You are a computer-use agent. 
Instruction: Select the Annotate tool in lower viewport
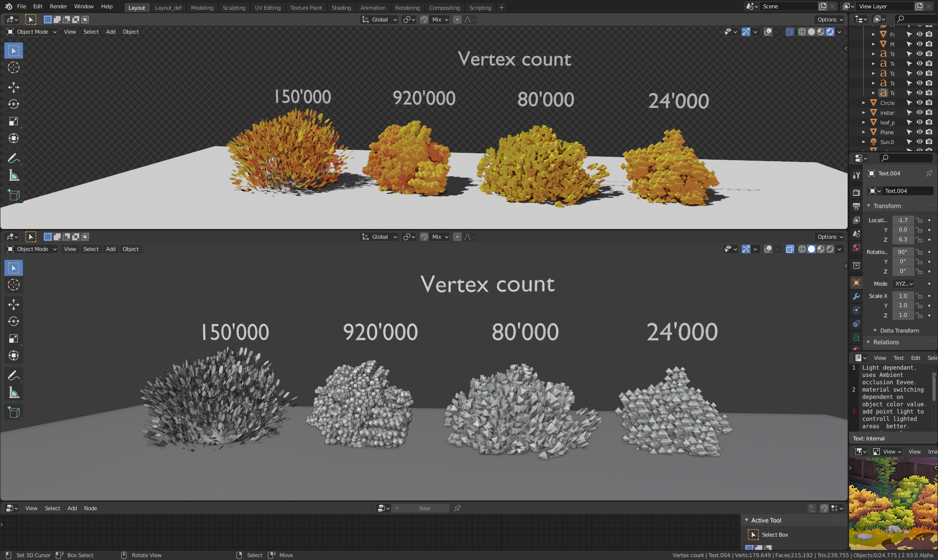[x=14, y=375]
